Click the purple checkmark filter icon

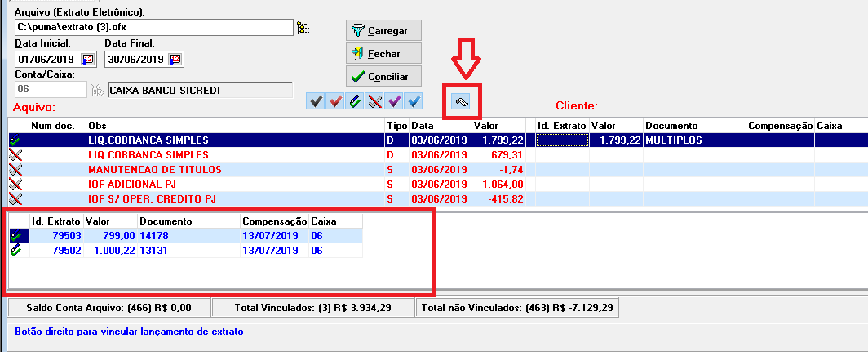(394, 101)
